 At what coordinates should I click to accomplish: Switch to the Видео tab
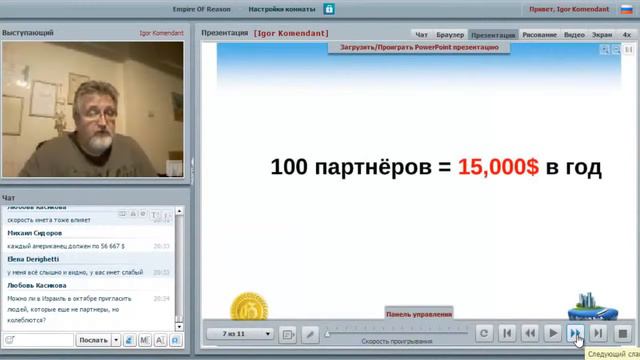click(x=574, y=35)
